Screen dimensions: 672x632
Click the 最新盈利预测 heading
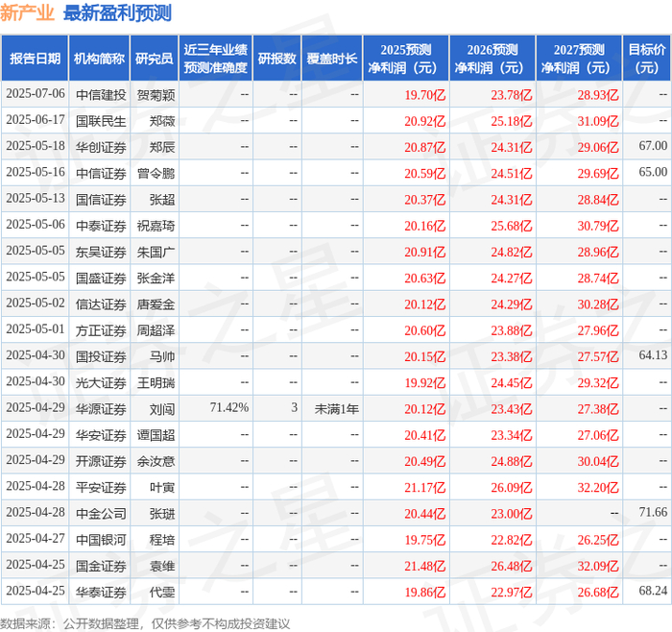(x=117, y=12)
